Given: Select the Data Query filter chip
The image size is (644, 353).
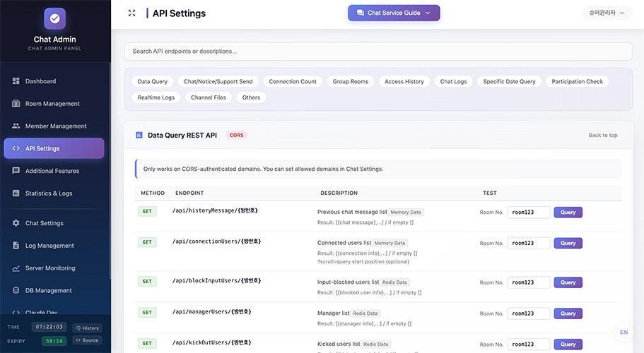Looking at the screenshot, I should (153, 82).
